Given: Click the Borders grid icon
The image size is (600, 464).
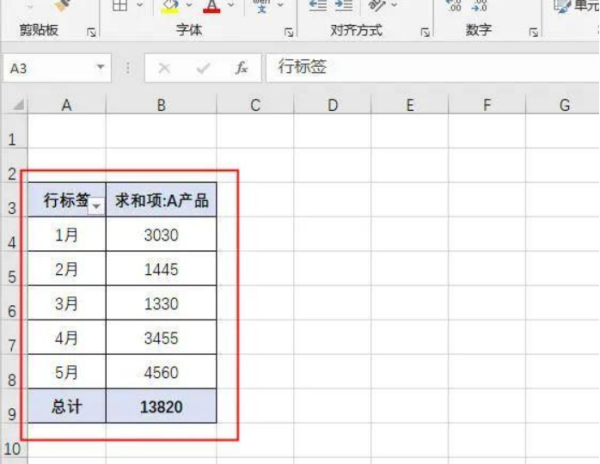Looking at the screenshot, I should click(120, 5).
